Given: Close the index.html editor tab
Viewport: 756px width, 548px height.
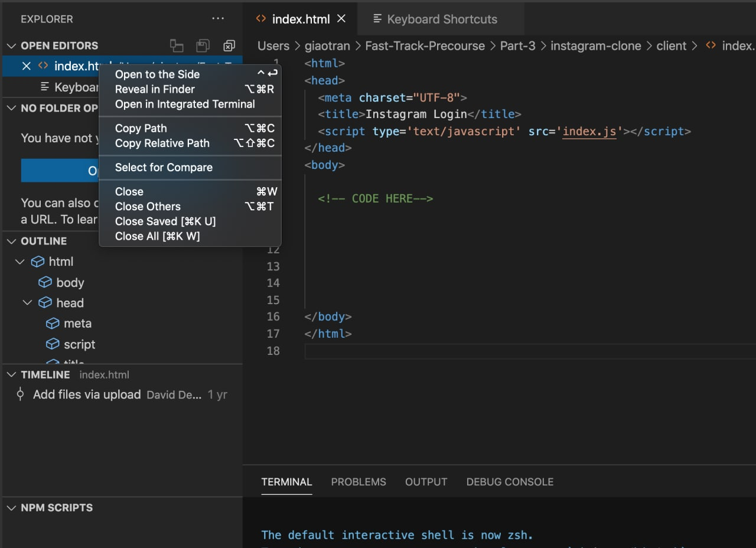Looking at the screenshot, I should [341, 19].
